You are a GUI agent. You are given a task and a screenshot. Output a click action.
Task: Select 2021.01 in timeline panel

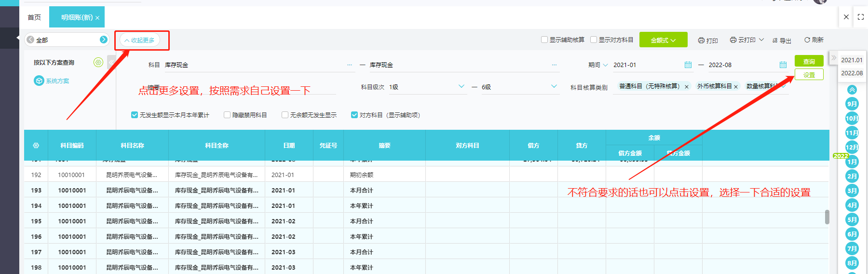coord(852,60)
